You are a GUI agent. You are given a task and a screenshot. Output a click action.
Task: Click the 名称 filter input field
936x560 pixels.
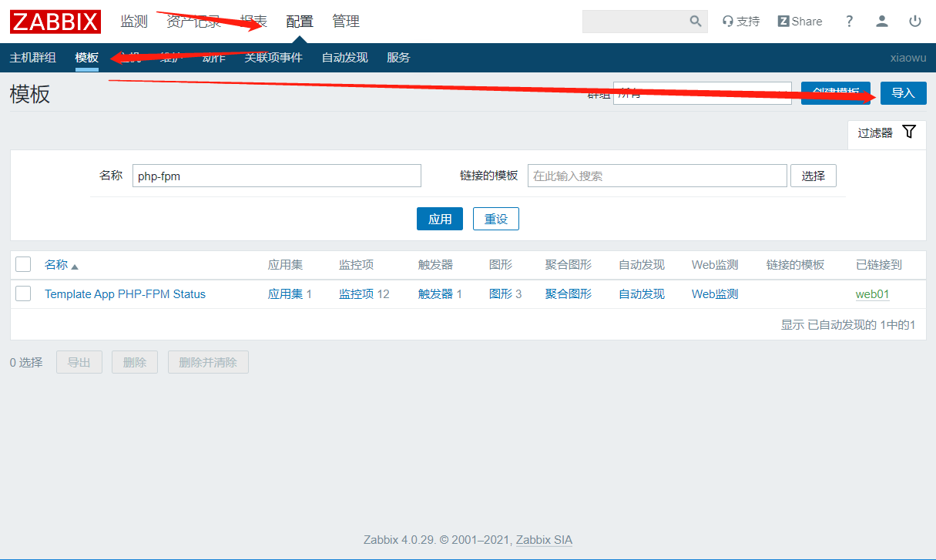pos(277,176)
